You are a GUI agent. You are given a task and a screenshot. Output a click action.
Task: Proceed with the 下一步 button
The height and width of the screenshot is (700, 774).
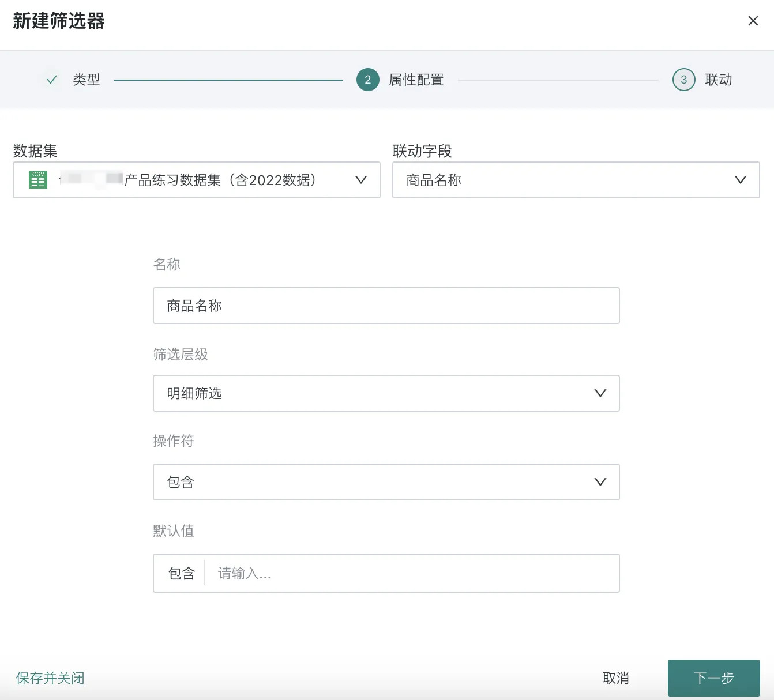tap(713, 678)
